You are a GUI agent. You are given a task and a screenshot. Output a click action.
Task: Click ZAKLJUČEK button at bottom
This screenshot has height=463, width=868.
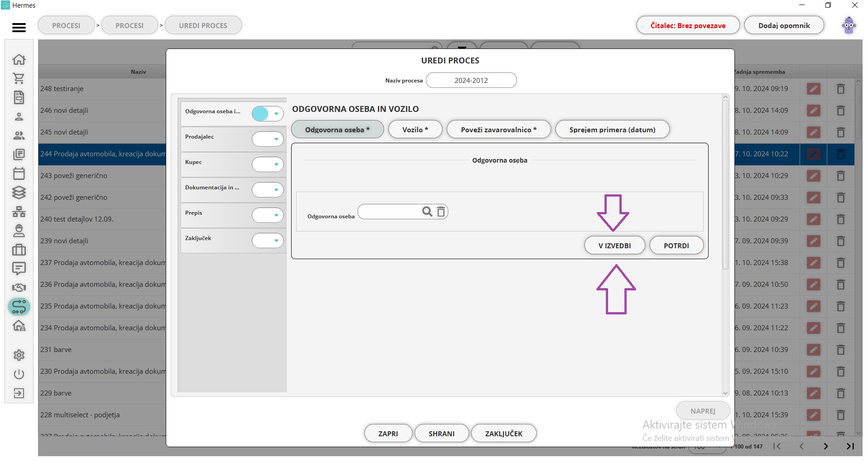click(504, 434)
